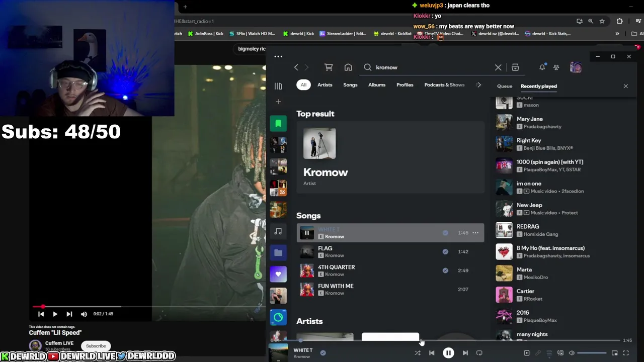Open the Spotify profile avatar
This screenshot has height=362, width=644.
click(576, 67)
